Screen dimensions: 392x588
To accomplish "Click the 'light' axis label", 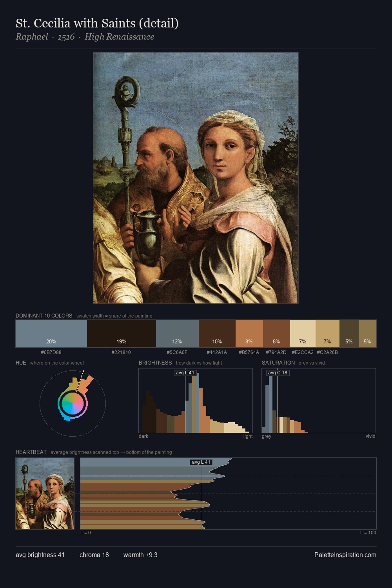I will click(x=248, y=436).
